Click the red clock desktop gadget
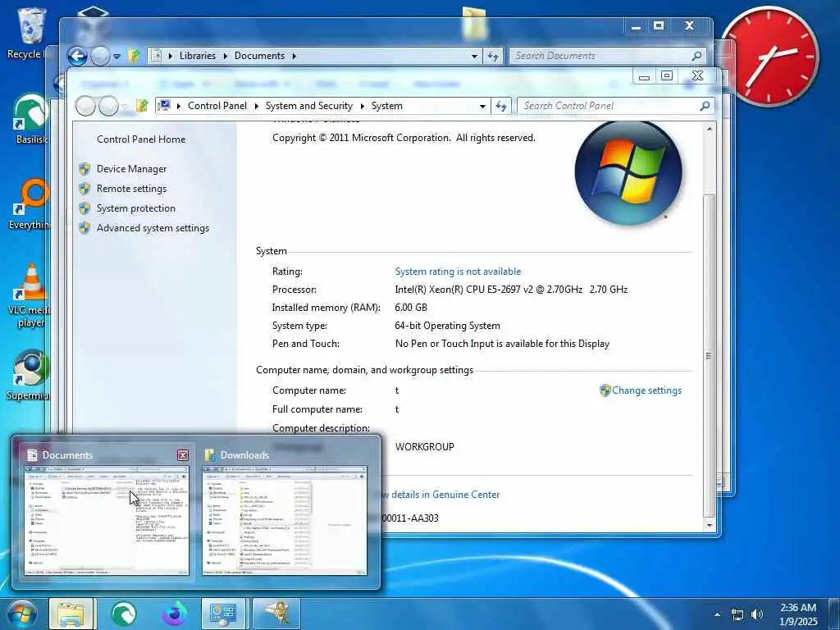Screen dimensions: 840x630 click(770, 55)
